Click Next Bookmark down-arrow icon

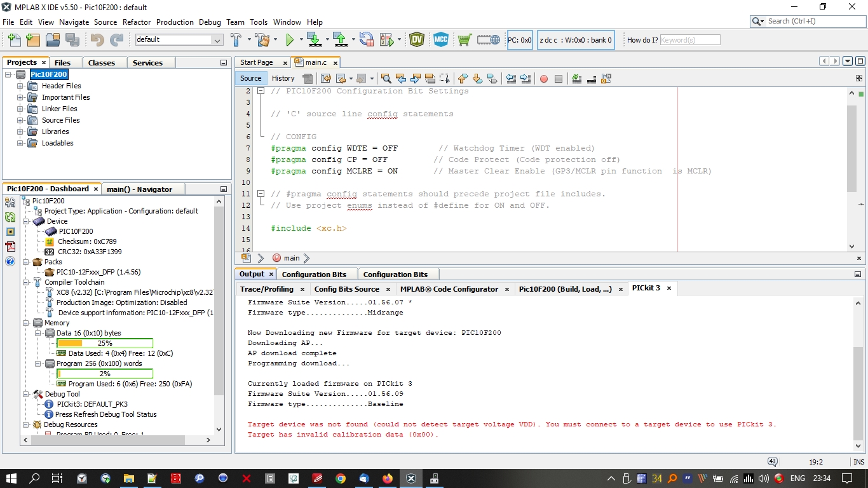click(x=477, y=79)
